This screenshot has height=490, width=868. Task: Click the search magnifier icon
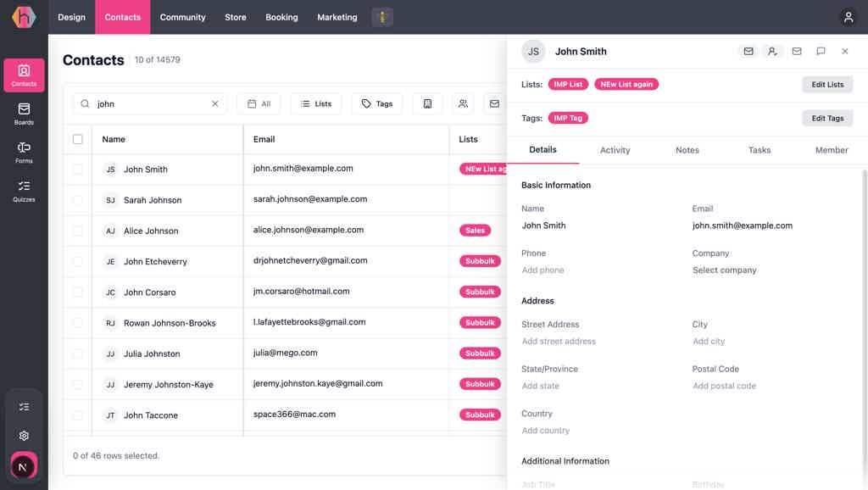[85, 103]
